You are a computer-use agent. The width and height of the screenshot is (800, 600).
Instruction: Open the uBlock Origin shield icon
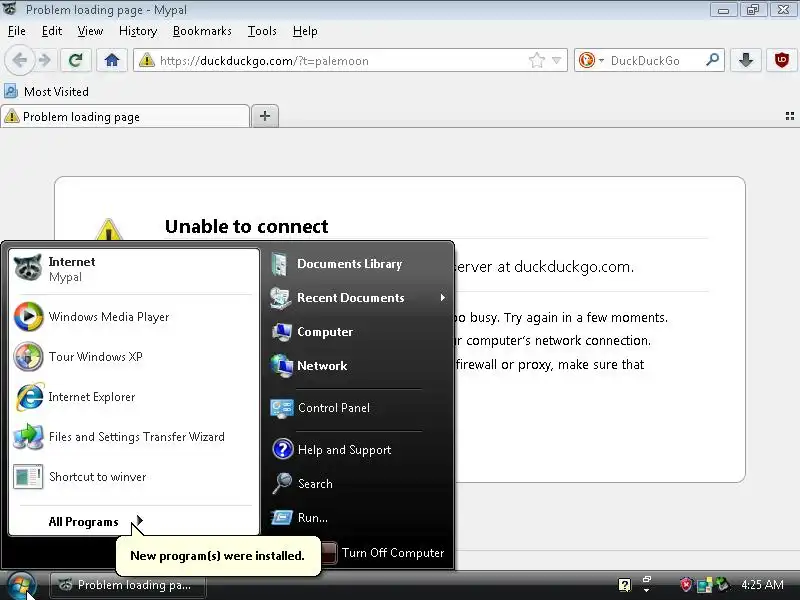781,60
